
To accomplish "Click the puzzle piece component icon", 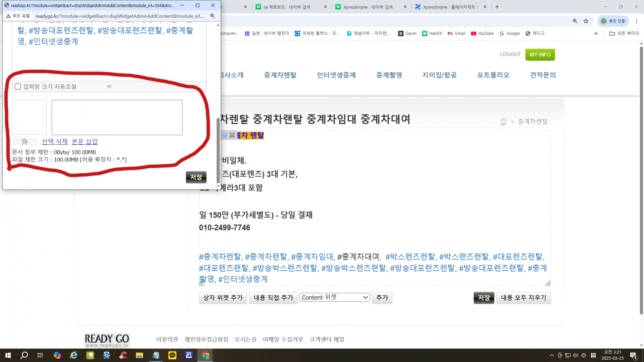I will click(x=25, y=142).
